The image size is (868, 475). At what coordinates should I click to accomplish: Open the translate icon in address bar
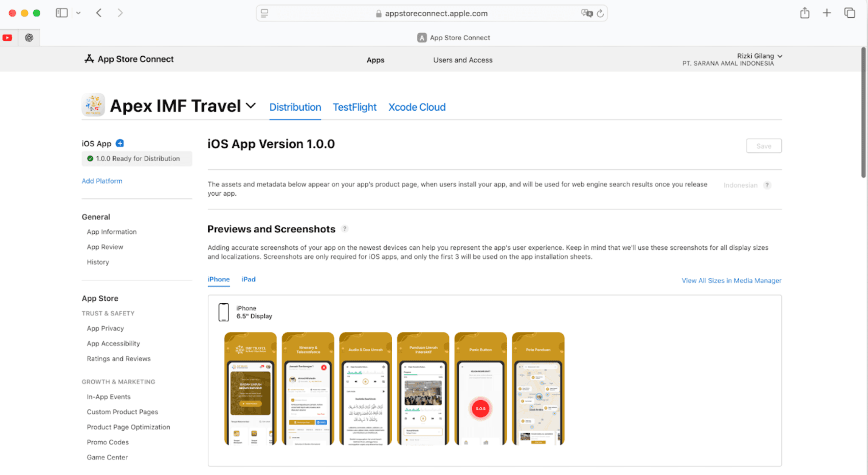(x=587, y=13)
